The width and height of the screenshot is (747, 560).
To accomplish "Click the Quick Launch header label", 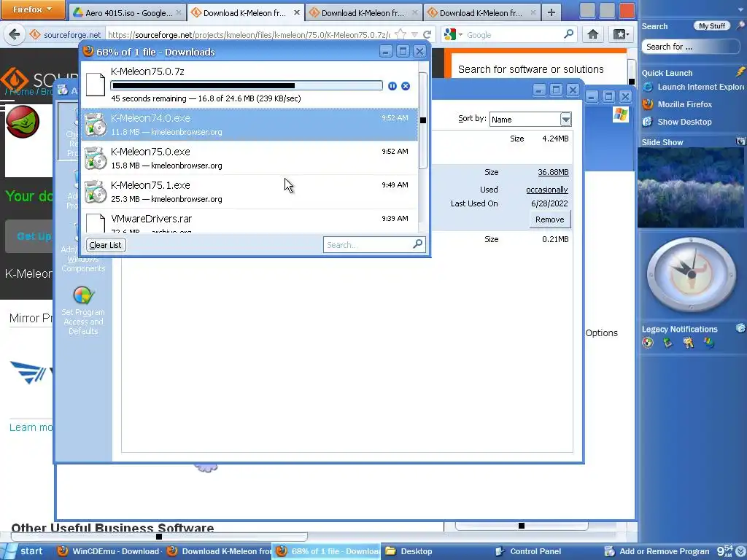I will [667, 73].
